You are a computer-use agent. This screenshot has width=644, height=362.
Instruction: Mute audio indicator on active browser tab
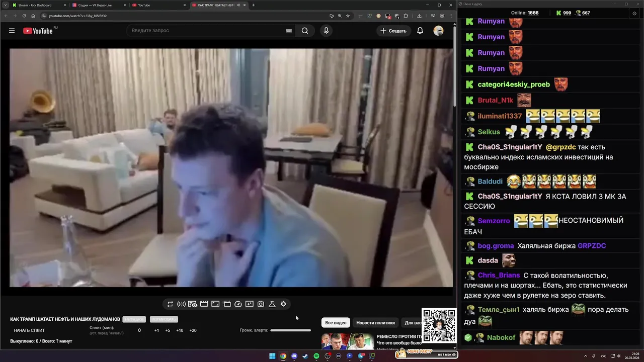coord(238,5)
